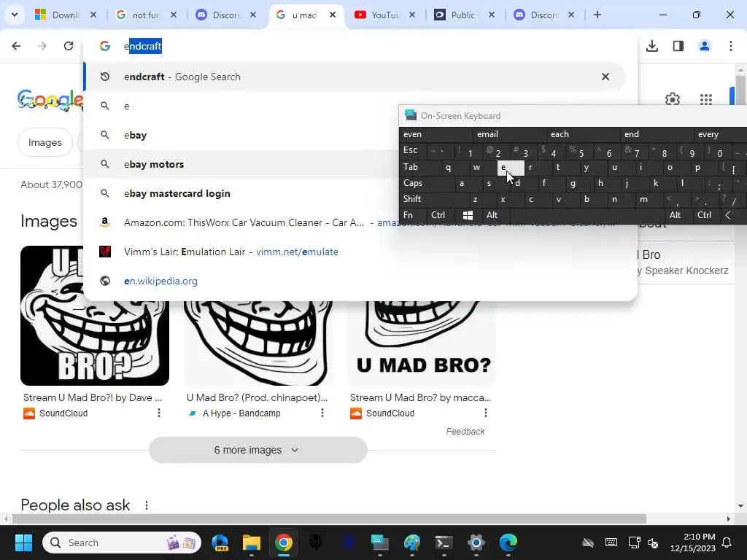This screenshot has width=747, height=560.
Task: Open File Explorer from the taskbar
Action: point(252,542)
